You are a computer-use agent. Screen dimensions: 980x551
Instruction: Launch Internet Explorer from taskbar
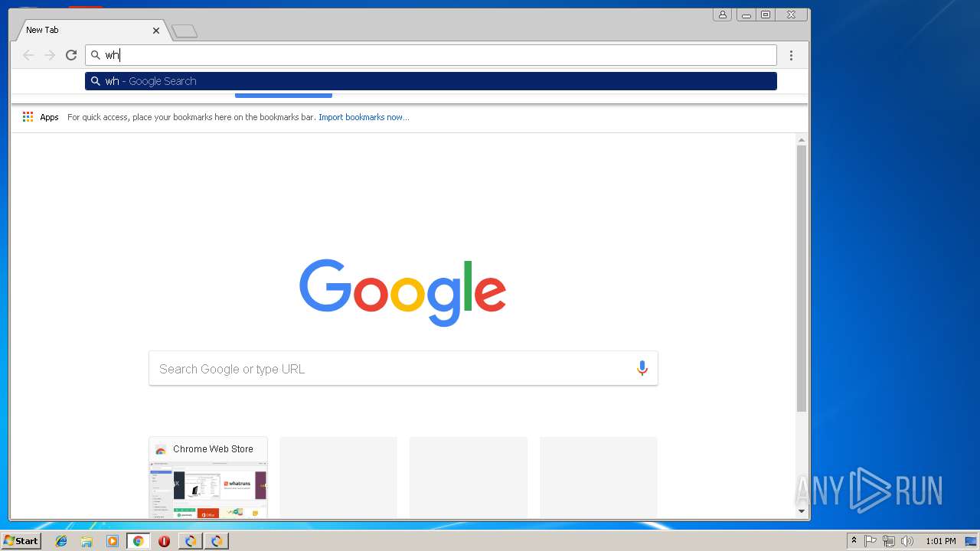point(61,541)
